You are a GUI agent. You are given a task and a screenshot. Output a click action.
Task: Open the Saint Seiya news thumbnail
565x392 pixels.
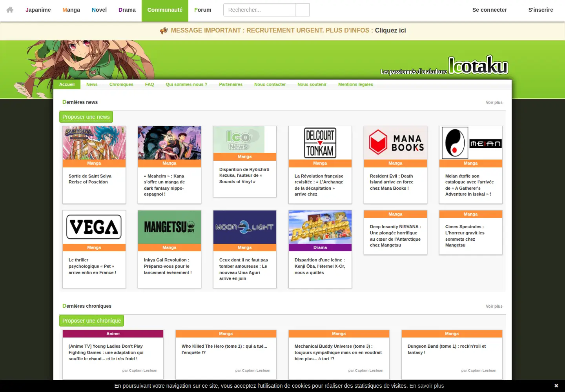pyautogui.click(x=94, y=143)
